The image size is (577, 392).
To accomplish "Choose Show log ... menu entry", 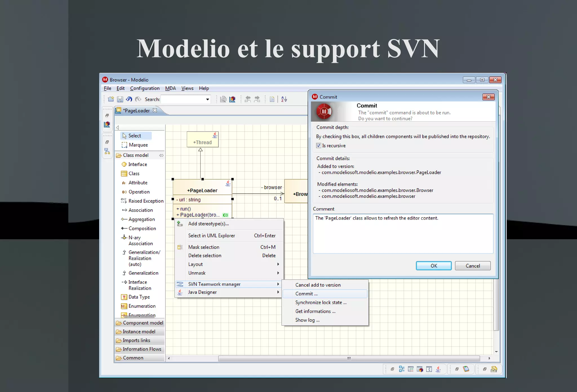I will 325,320.
